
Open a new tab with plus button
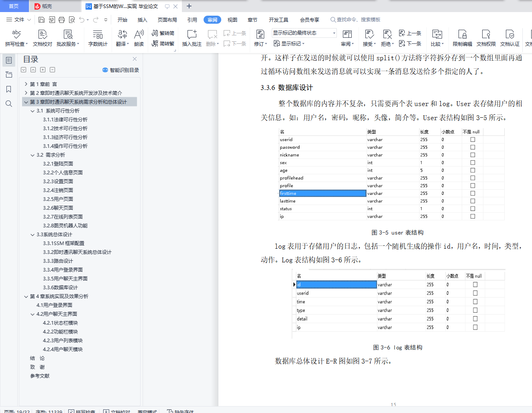tap(189, 6)
